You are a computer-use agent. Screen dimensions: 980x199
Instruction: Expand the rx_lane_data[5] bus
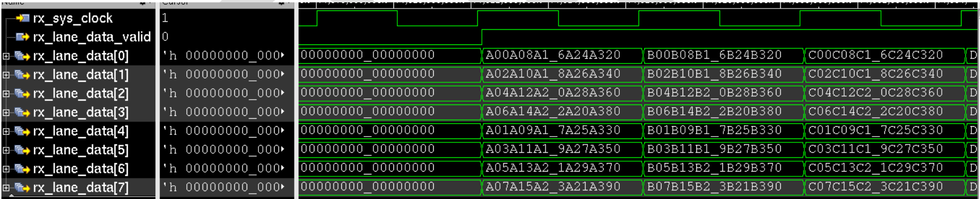6,150
